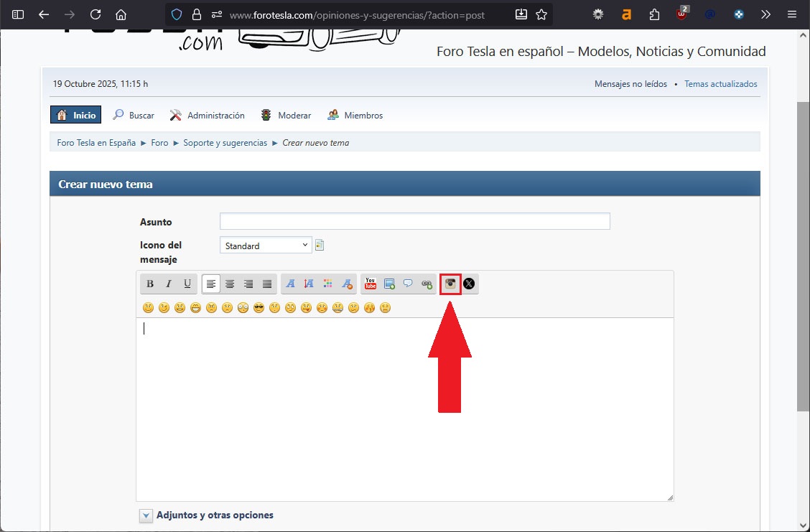Click the X (Twitter) embed icon
Screen dimensions: 810x532
[x=469, y=284]
